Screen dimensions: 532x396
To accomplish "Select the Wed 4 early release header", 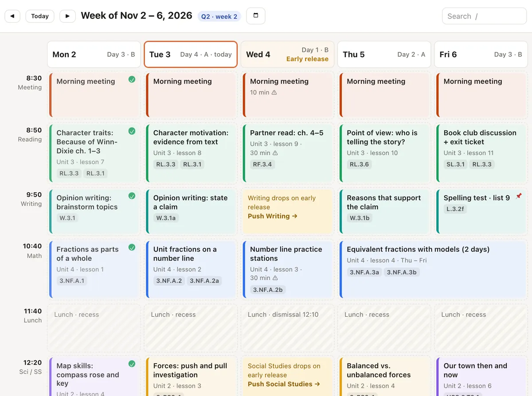I will (x=287, y=54).
